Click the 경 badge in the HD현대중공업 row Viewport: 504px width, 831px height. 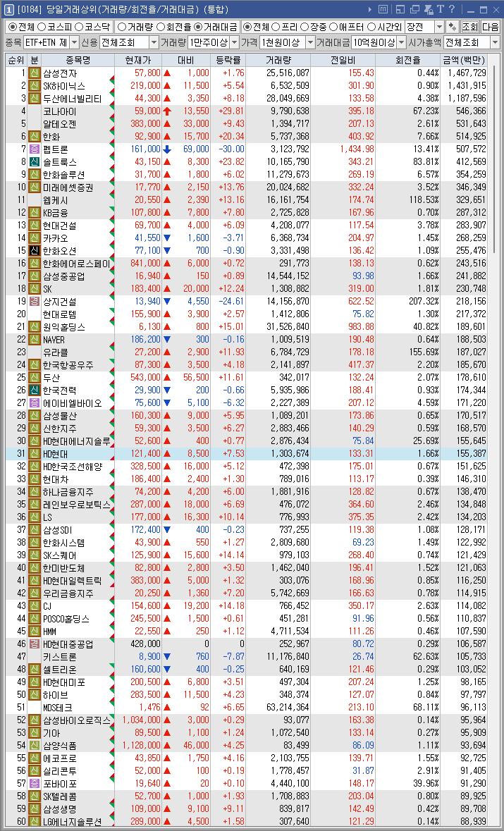[35, 644]
